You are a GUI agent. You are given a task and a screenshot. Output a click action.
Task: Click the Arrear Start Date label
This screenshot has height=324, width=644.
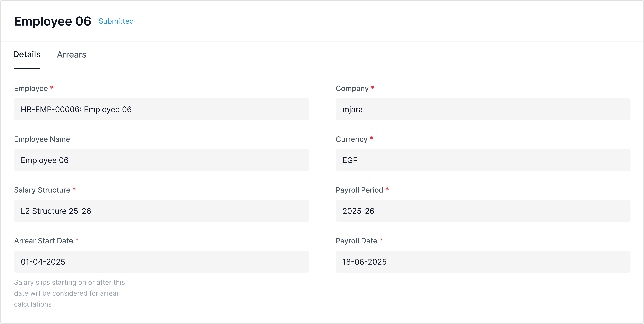(x=43, y=241)
